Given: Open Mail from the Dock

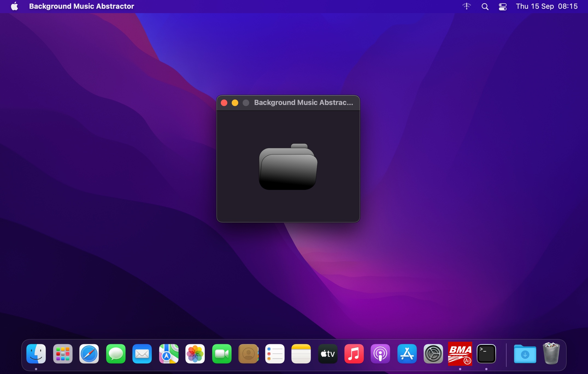Looking at the screenshot, I should coord(142,354).
